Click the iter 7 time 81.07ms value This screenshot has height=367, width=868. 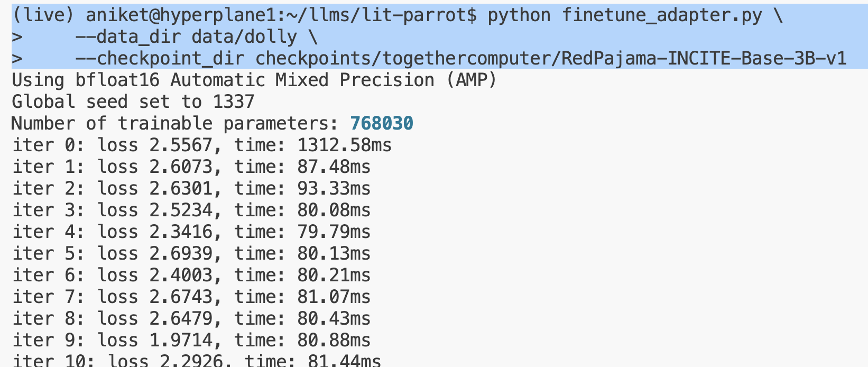pyautogui.click(x=334, y=297)
